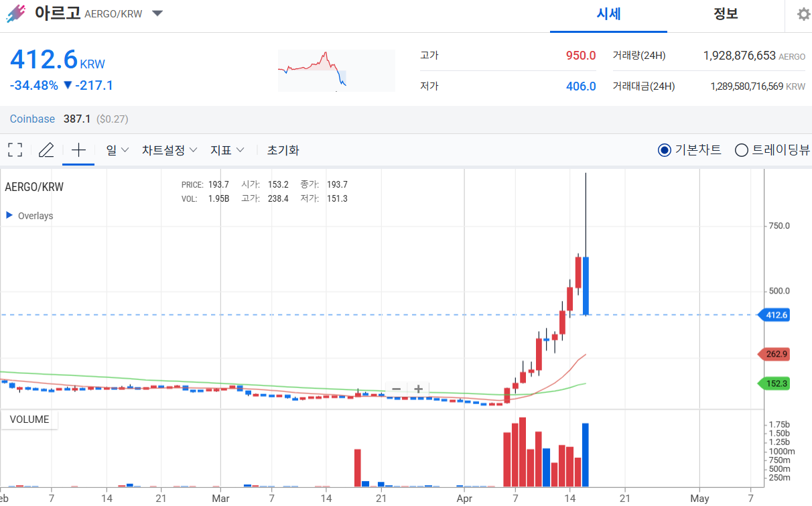
Task: Click the 750.0 price axis label
Action: pyautogui.click(x=779, y=227)
